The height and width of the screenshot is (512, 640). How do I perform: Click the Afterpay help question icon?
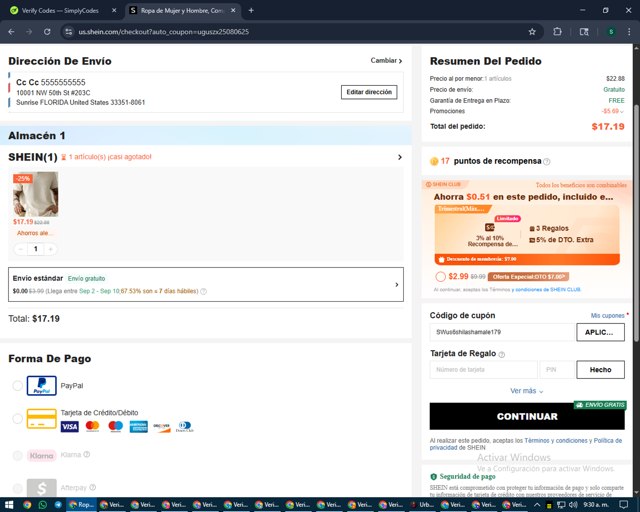pyautogui.click(x=93, y=487)
